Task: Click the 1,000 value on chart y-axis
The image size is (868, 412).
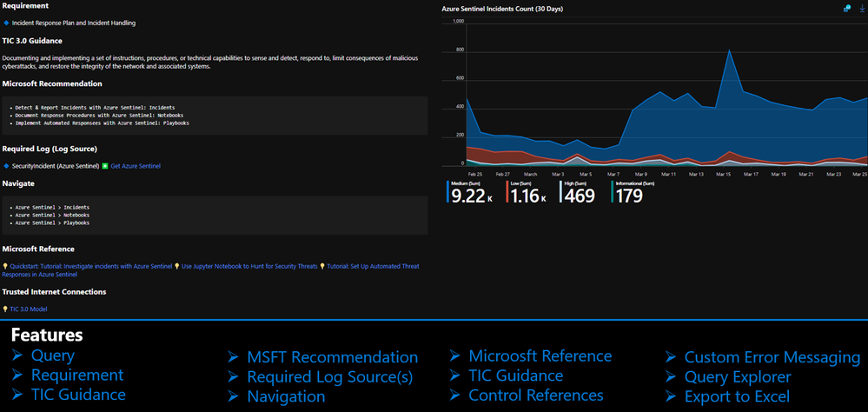Action: 458,21
